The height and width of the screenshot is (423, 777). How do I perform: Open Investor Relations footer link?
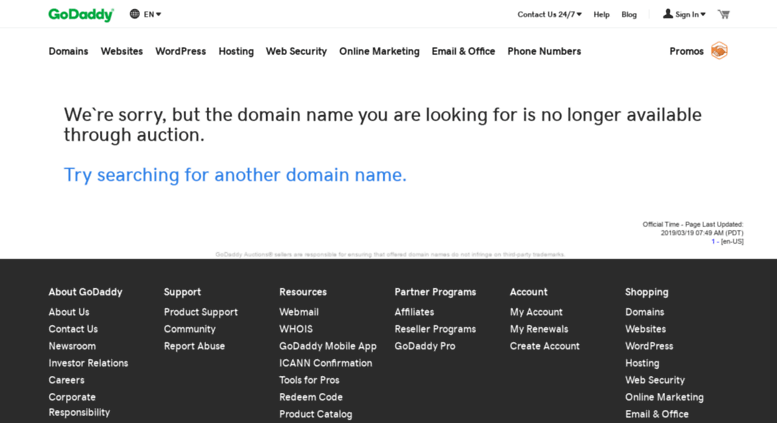88,363
